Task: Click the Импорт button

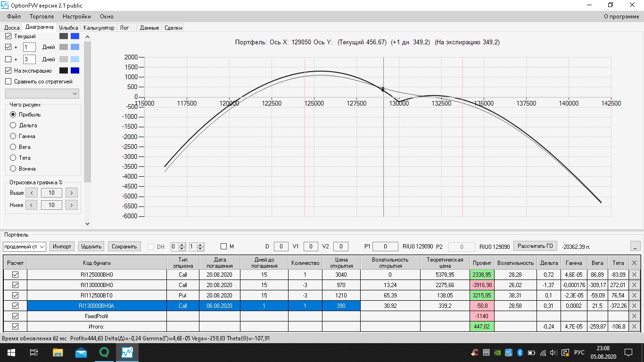Action: pyautogui.click(x=62, y=246)
